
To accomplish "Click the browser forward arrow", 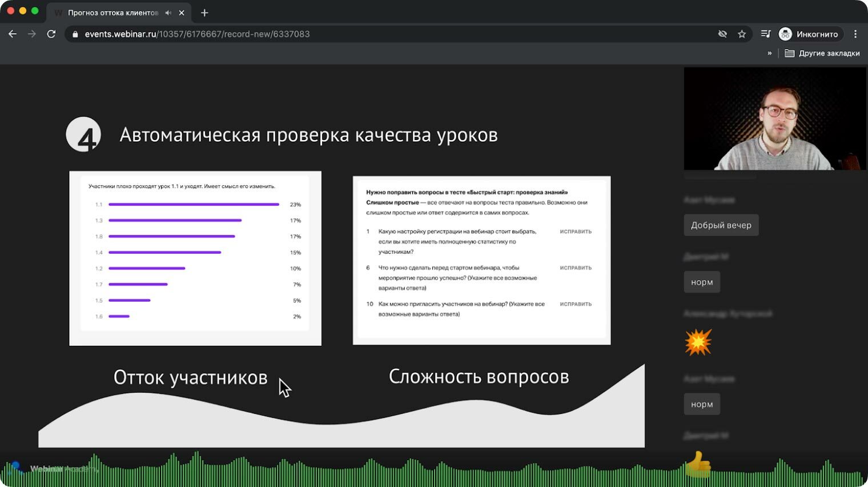I will click(32, 34).
